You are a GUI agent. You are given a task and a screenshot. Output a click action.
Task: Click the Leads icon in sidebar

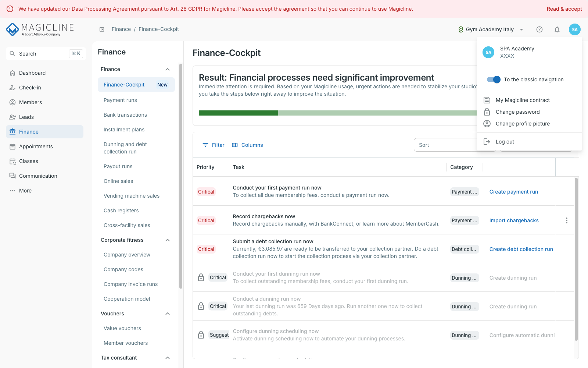coord(12,117)
